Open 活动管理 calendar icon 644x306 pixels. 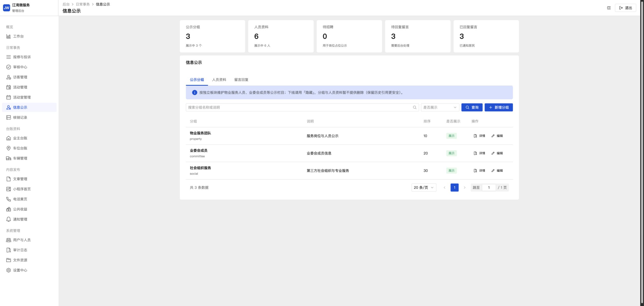[8, 87]
